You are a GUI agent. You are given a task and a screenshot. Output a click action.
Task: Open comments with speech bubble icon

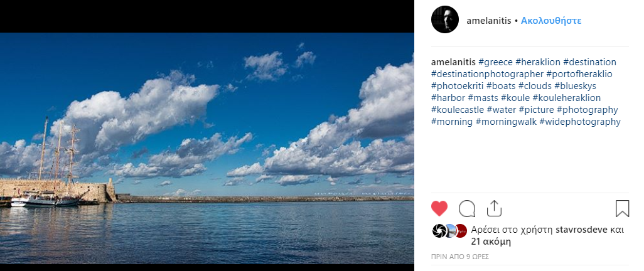coord(467,209)
